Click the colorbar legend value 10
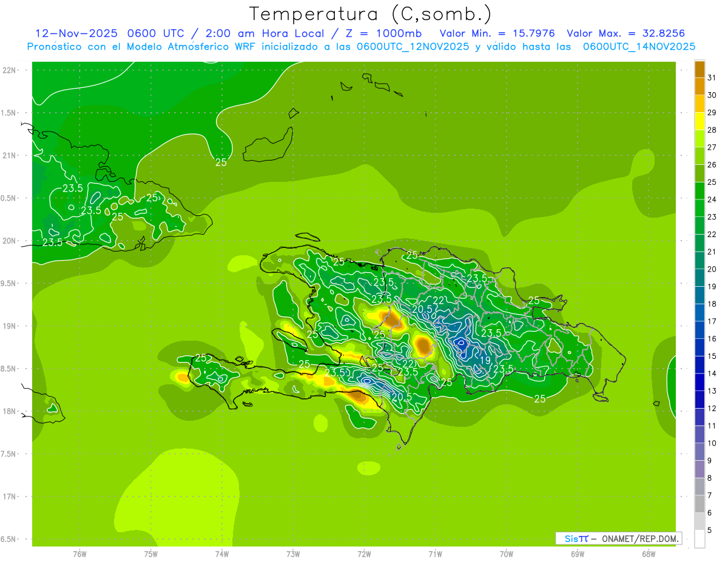This screenshot has height=562, width=728. coord(712,443)
